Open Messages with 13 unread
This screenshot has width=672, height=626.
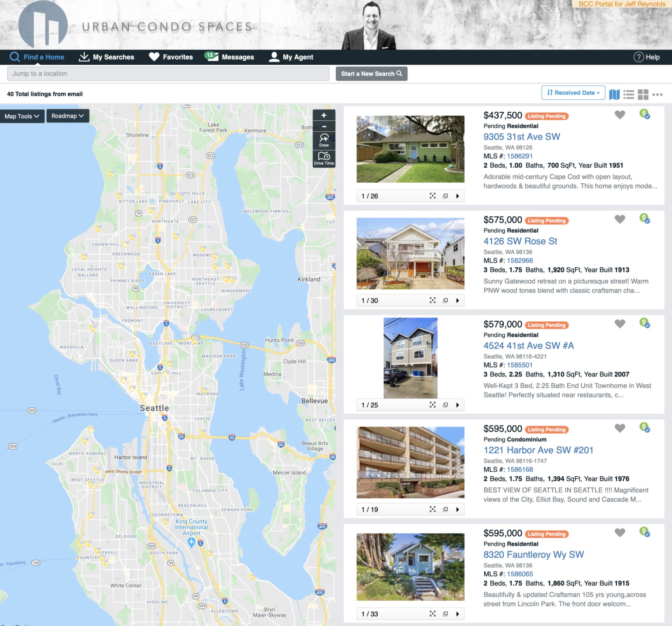tap(229, 57)
